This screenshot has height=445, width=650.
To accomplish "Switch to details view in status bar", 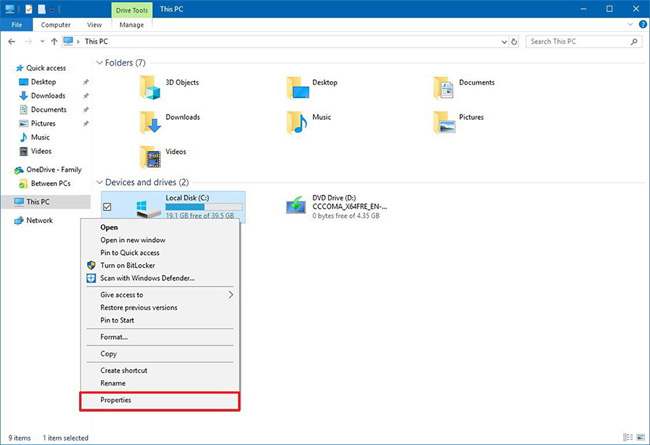I will click(x=628, y=437).
